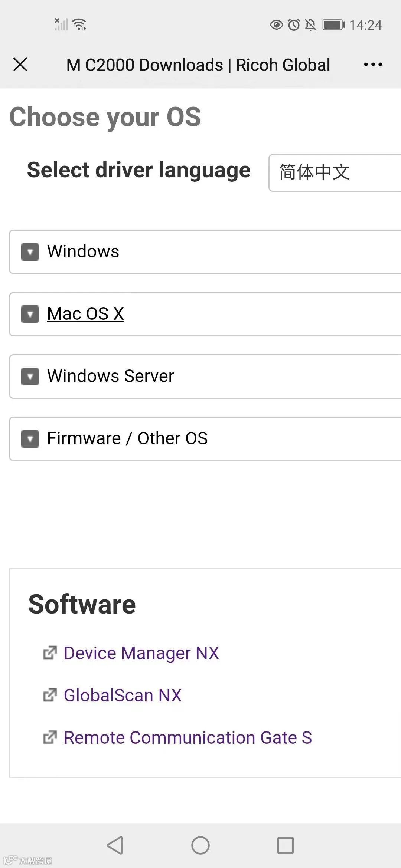Tap the battery indicator in status bar
The height and width of the screenshot is (868, 401).
(x=333, y=25)
